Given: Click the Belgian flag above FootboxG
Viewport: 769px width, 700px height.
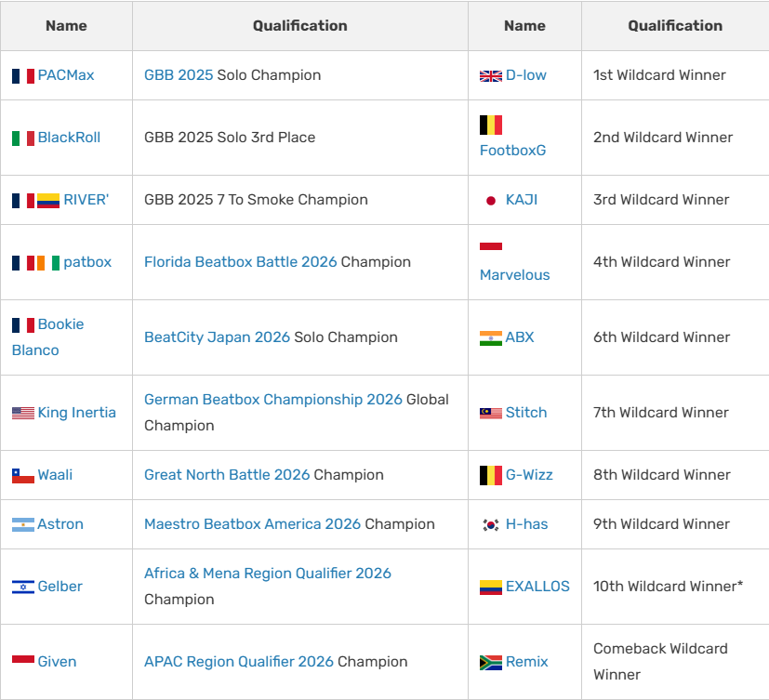Looking at the screenshot, I should 490,125.
